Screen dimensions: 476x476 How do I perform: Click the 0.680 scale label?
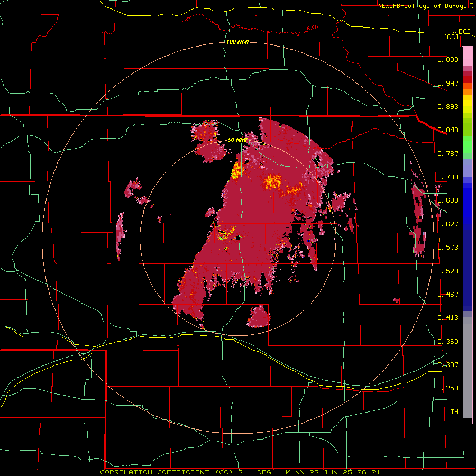pyautogui.click(x=448, y=200)
